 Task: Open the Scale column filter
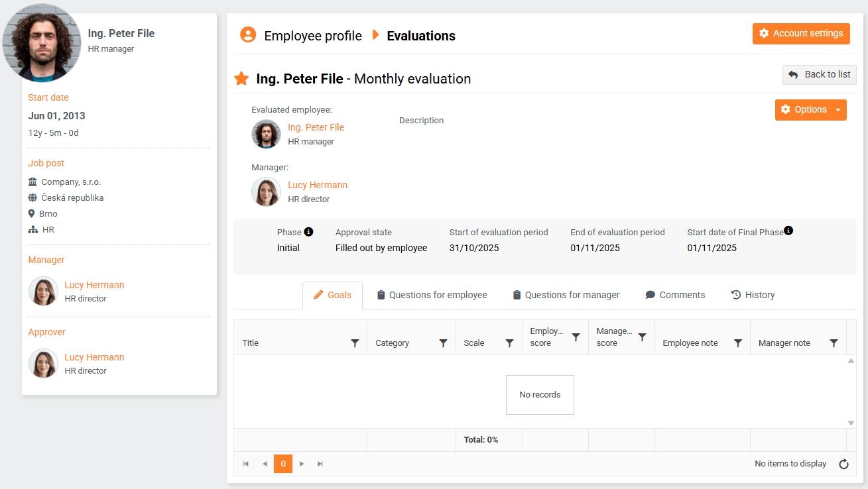(509, 343)
